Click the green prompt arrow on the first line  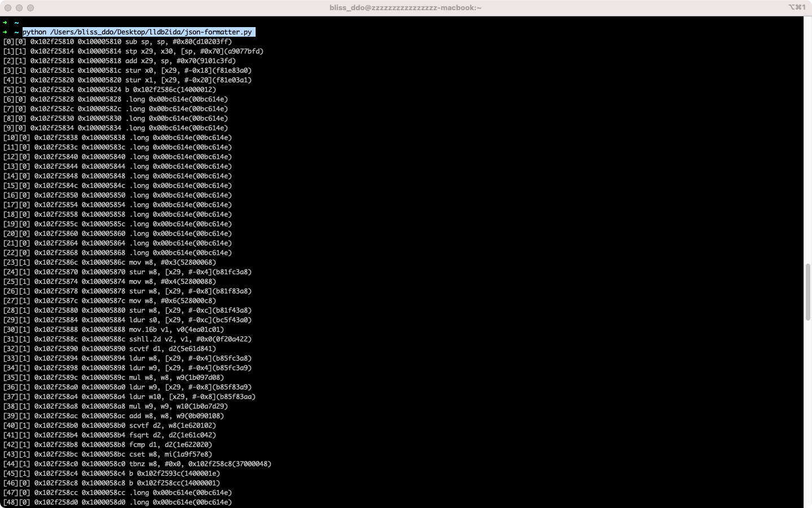coord(5,23)
